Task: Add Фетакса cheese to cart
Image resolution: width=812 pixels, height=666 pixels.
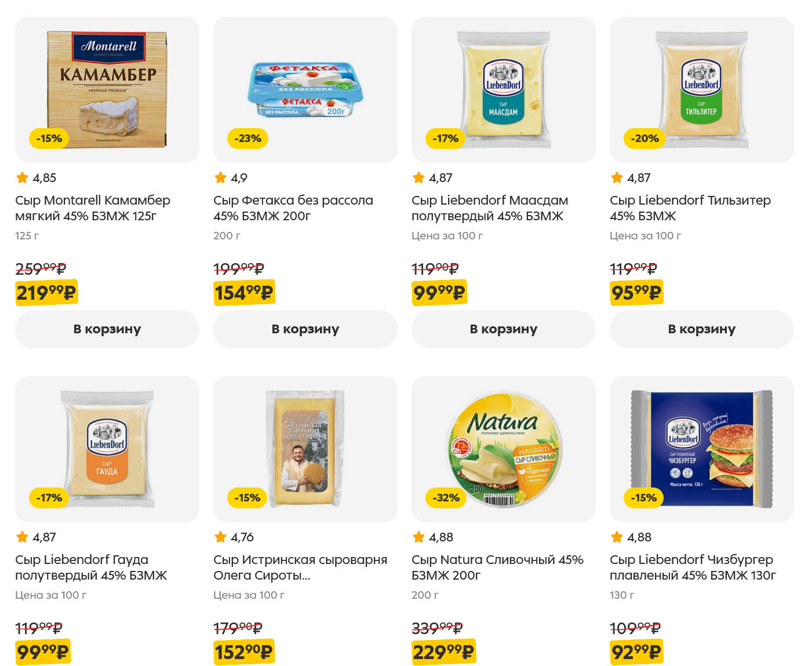Action: click(305, 329)
